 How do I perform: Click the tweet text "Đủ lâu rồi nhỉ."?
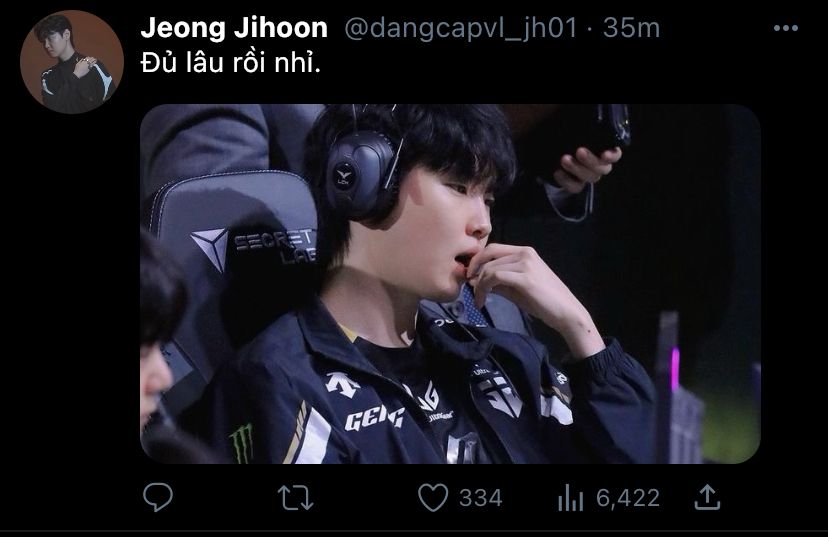(x=231, y=63)
